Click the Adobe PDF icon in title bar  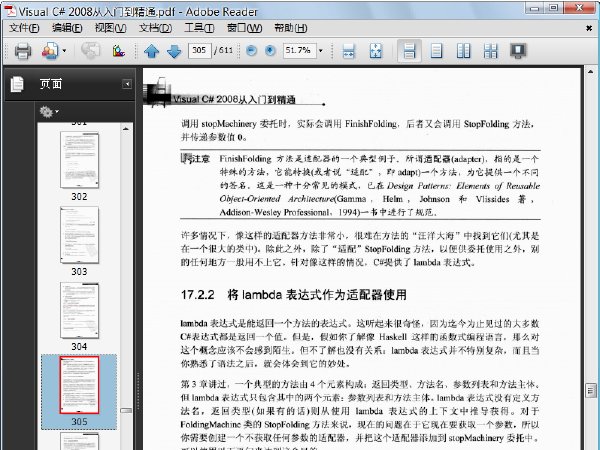point(11,11)
